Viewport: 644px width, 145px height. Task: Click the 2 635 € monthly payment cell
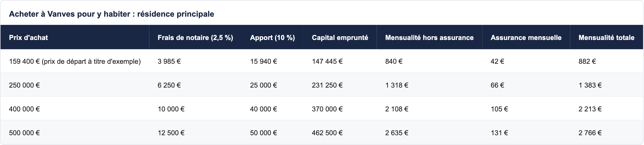click(x=429, y=133)
